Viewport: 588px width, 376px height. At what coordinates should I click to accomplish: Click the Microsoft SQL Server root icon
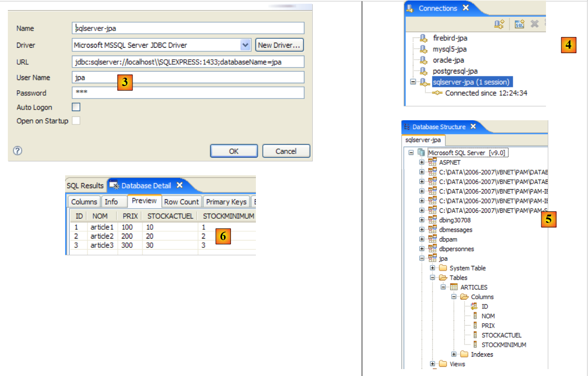point(421,153)
